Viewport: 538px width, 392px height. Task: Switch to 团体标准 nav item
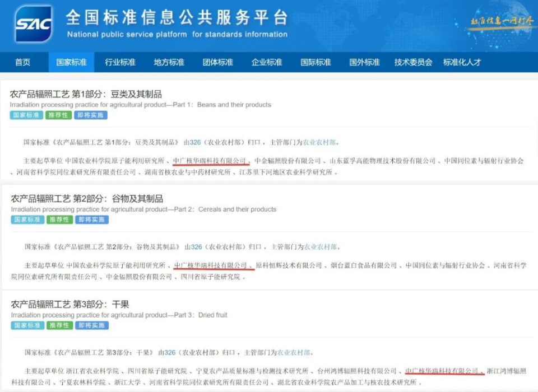point(218,62)
